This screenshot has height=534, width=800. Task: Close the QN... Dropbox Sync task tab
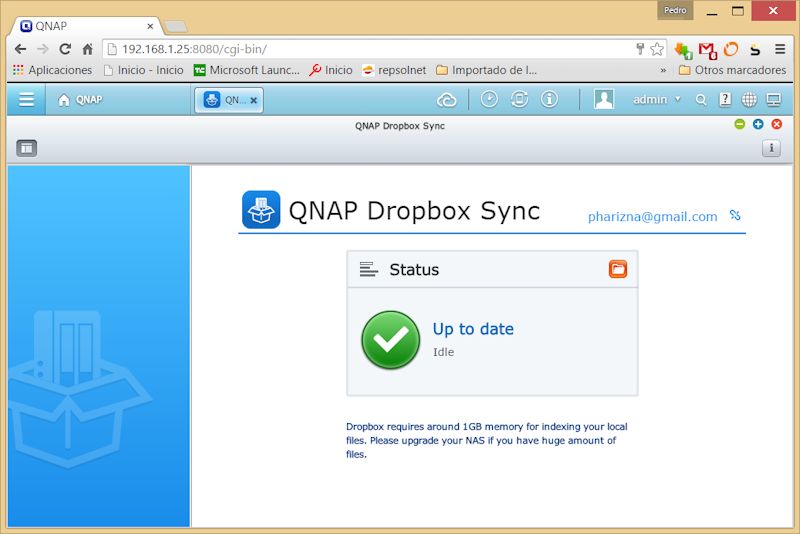tap(254, 100)
